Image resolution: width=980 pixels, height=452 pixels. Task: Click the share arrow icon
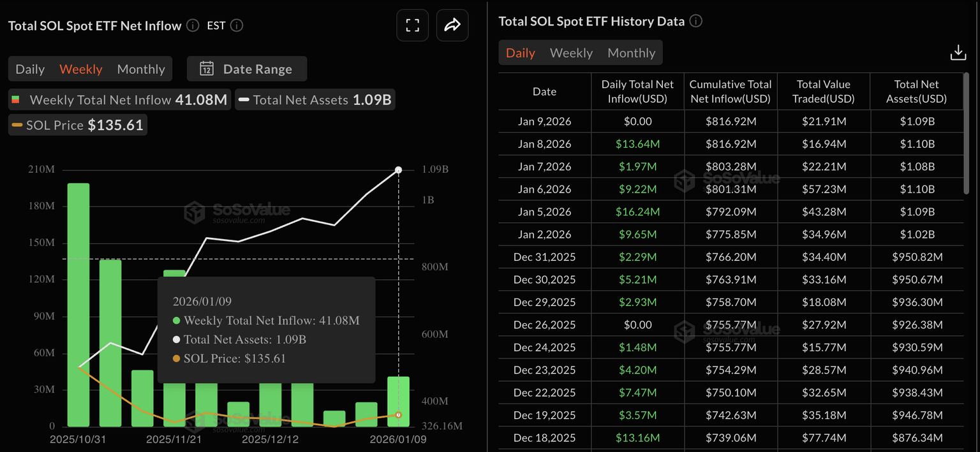pos(452,26)
